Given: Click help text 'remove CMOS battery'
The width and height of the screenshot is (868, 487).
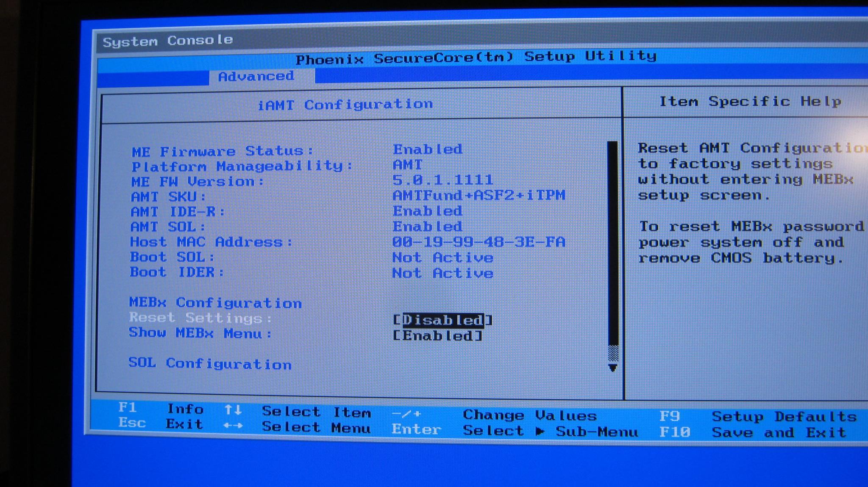Looking at the screenshot, I should pyautogui.click(x=741, y=258).
